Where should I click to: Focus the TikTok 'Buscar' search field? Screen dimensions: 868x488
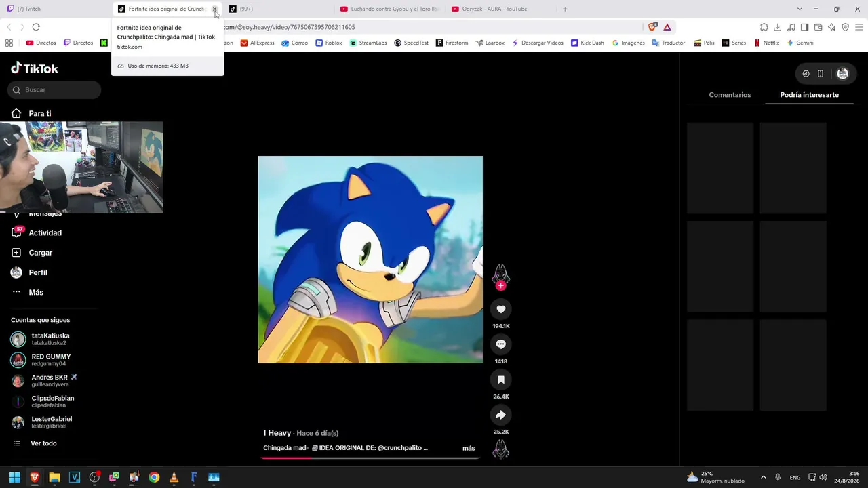click(54, 90)
